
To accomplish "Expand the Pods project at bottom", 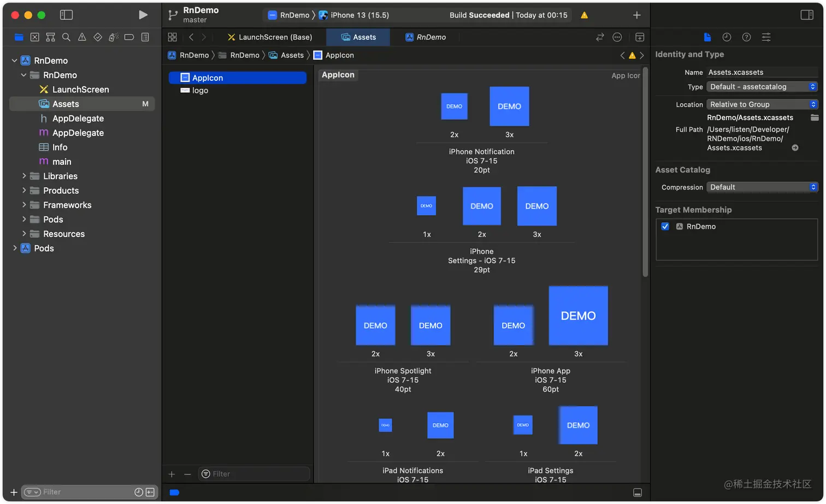I will click(x=15, y=248).
